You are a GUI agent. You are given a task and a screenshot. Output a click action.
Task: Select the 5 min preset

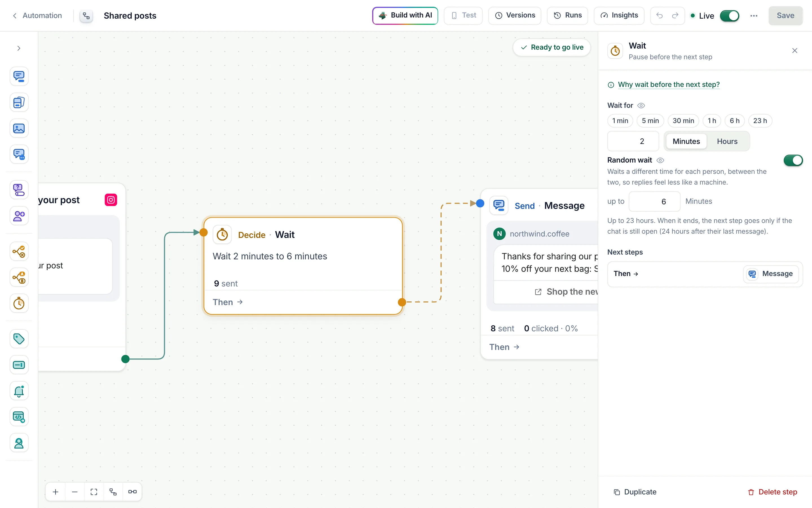(650, 121)
